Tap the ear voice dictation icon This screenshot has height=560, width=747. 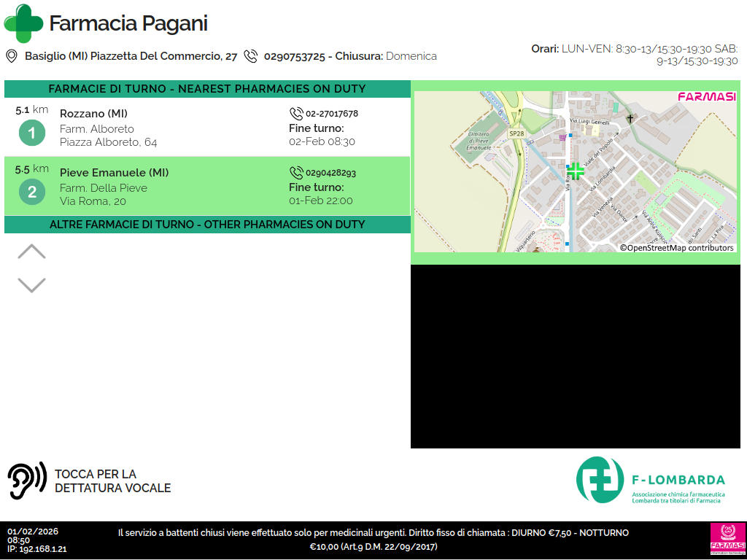(x=27, y=481)
